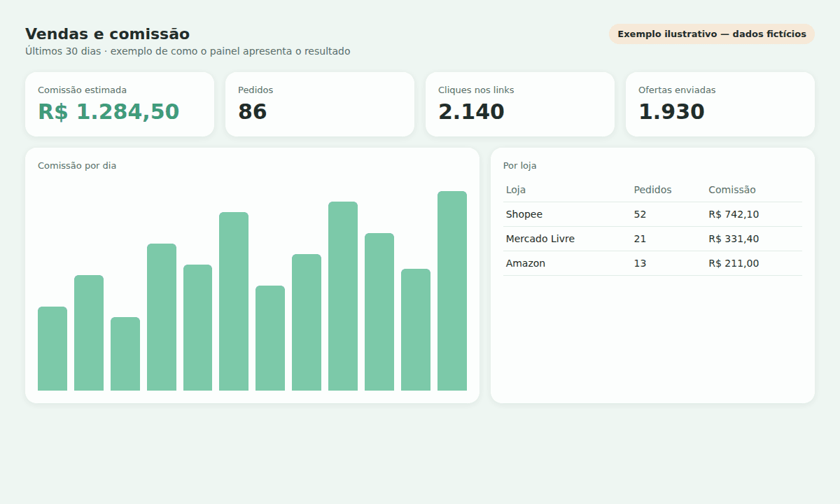Click the "Loja" column header
This screenshot has height=504, width=840.
tap(516, 190)
